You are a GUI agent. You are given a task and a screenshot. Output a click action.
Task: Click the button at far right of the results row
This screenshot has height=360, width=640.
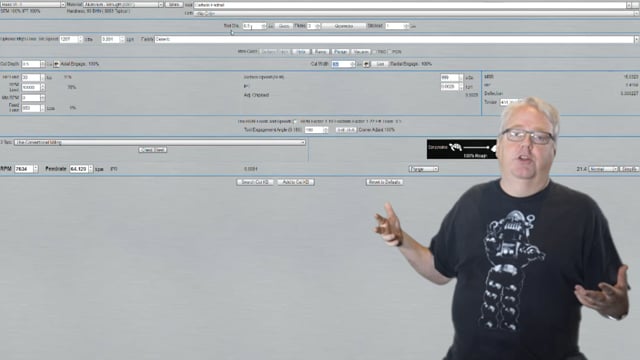point(629,169)
